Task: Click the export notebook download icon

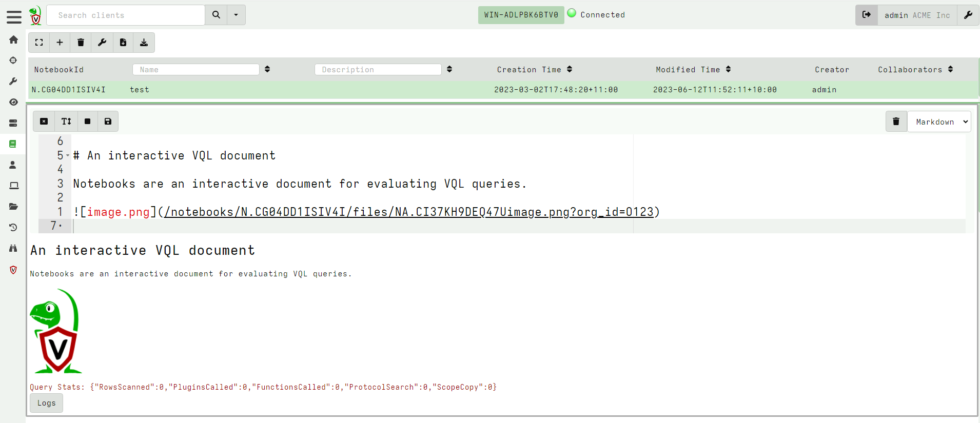Action: 144,43
